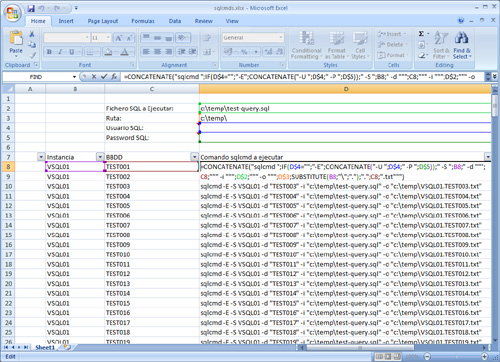Click the Delete cells button
The image size is (500, 362).
(x=391, y=45)
